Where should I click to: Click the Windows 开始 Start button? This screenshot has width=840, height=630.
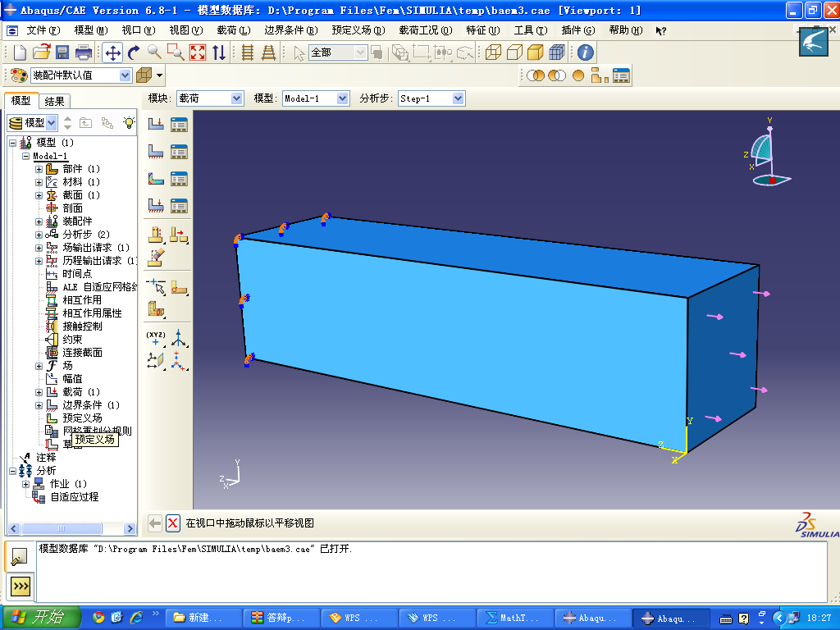[41, 618]
